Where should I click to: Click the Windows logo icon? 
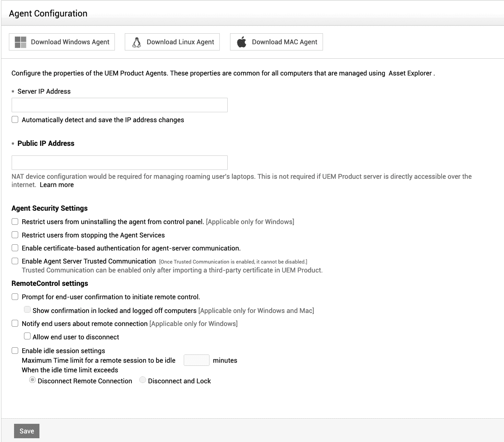click(21, 42)
